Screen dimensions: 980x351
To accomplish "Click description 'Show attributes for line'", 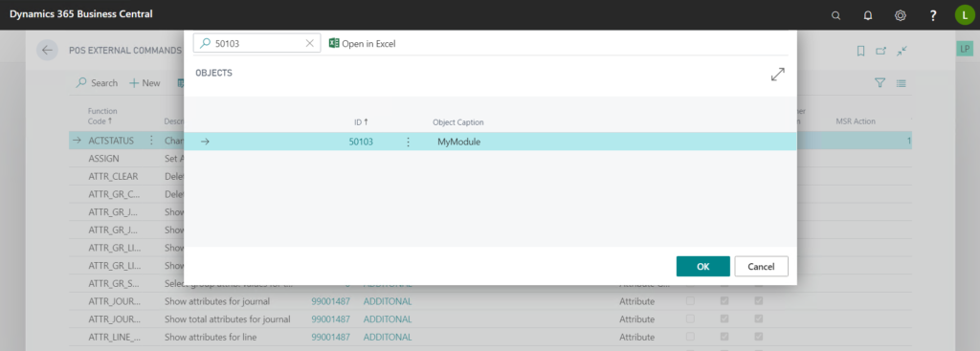I will point(211,338).
